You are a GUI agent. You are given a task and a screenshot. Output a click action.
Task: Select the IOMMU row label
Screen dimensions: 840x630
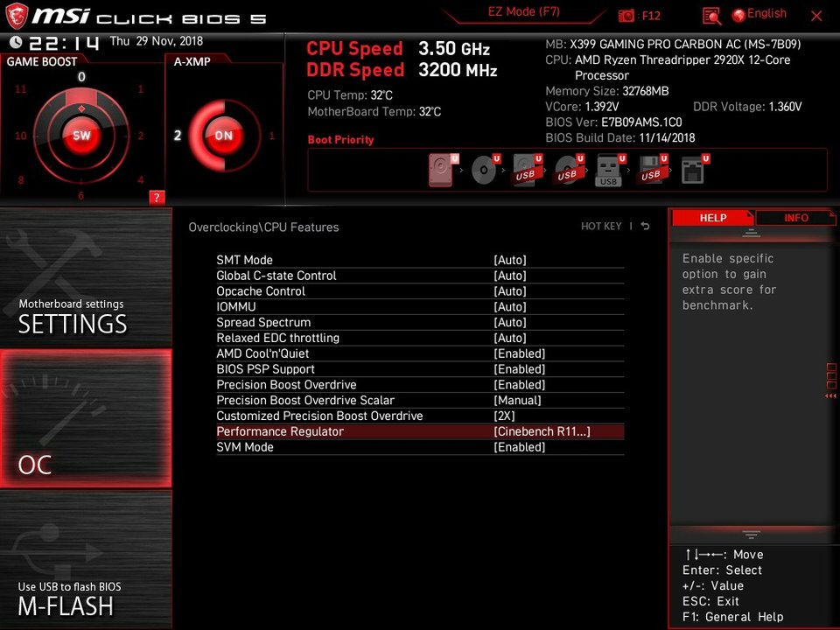(235, 306)
